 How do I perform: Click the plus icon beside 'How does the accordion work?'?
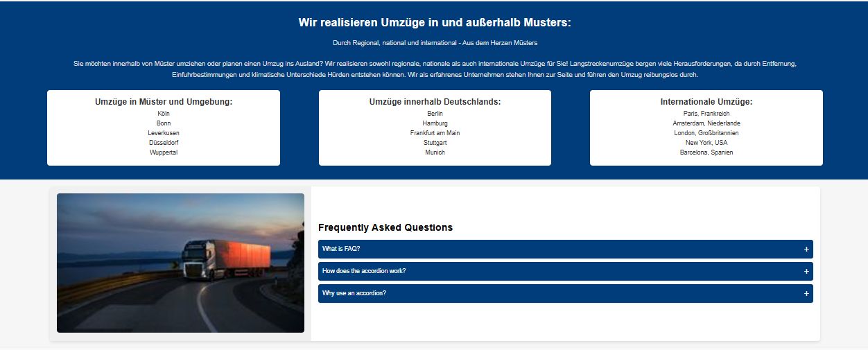click(x=806, y=271)
